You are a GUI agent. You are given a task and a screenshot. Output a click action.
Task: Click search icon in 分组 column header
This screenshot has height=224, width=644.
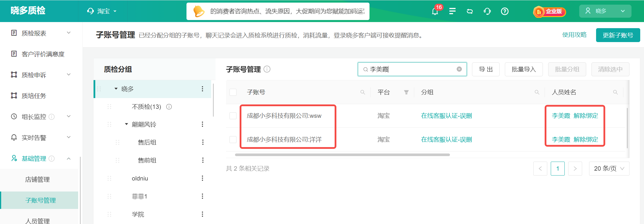(537, 92)
